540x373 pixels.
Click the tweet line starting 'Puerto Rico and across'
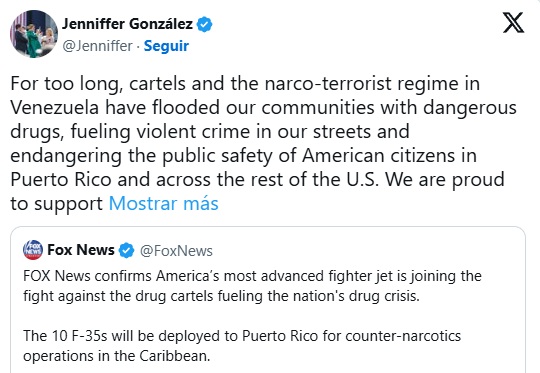tap(257, 180)
